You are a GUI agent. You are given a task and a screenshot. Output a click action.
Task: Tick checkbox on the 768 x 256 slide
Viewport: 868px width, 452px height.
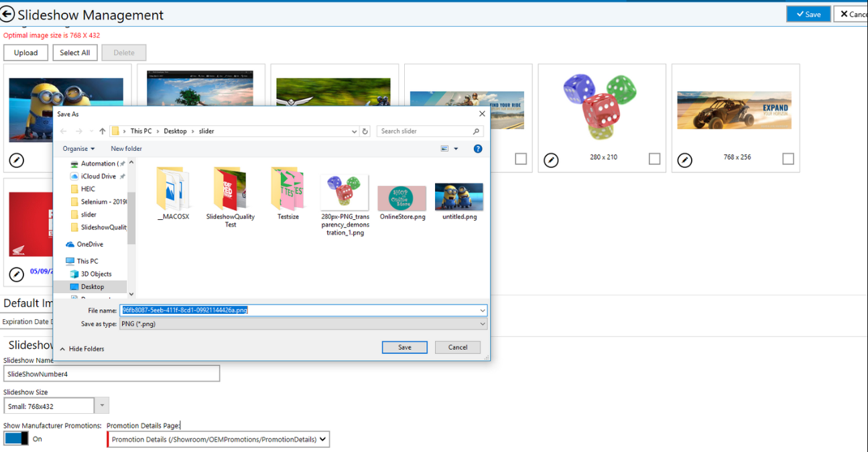(x=788, y=159)
